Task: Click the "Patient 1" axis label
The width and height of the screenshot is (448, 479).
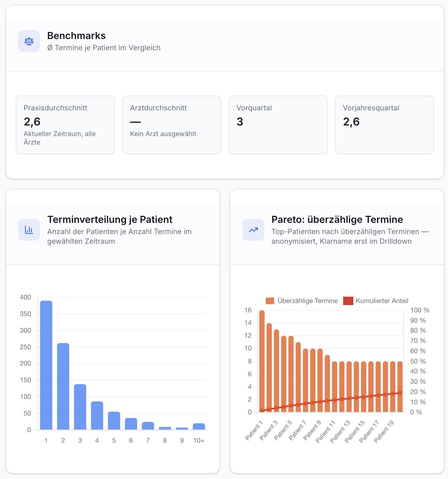Action: [254, 430]
